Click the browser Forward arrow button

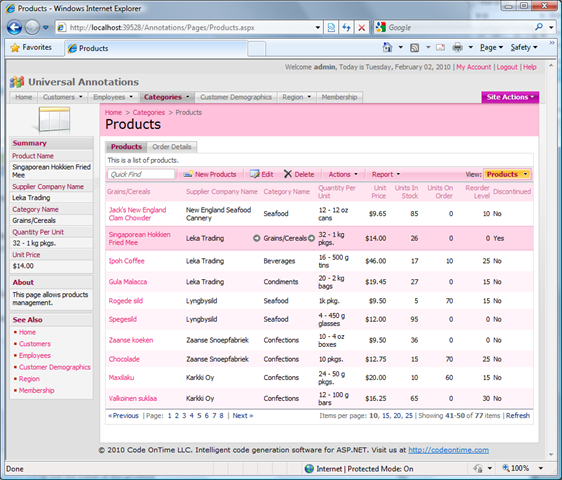click(x=32, y=27)
